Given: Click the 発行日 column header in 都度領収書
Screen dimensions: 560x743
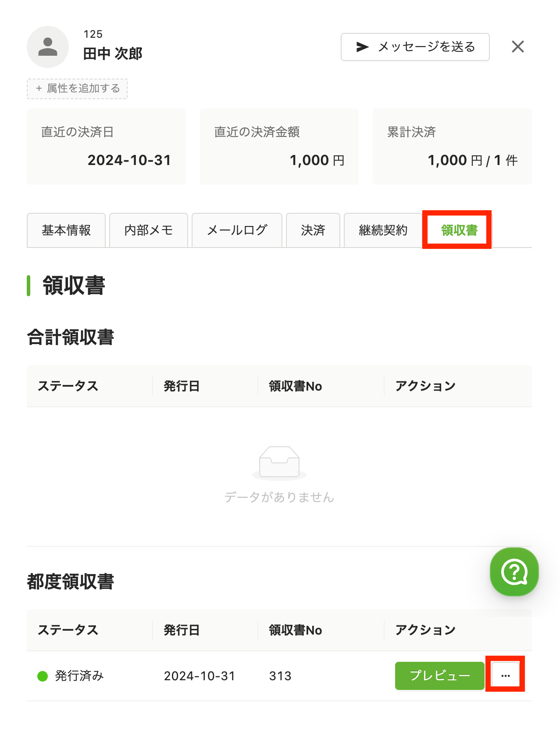Looking at the screenshot, I should (182, 630).
